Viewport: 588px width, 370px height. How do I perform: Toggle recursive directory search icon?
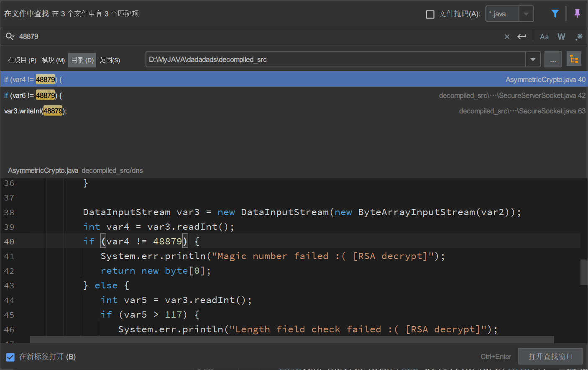[574, 59]
